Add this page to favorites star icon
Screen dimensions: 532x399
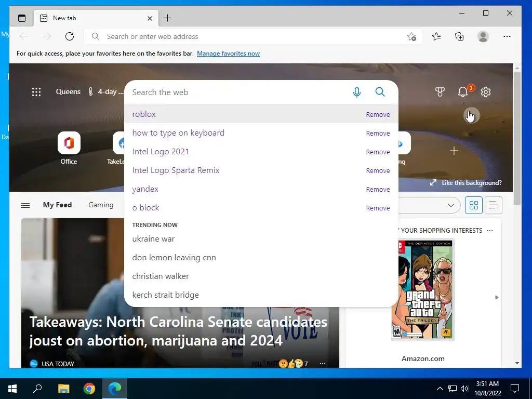click(411, 37)
